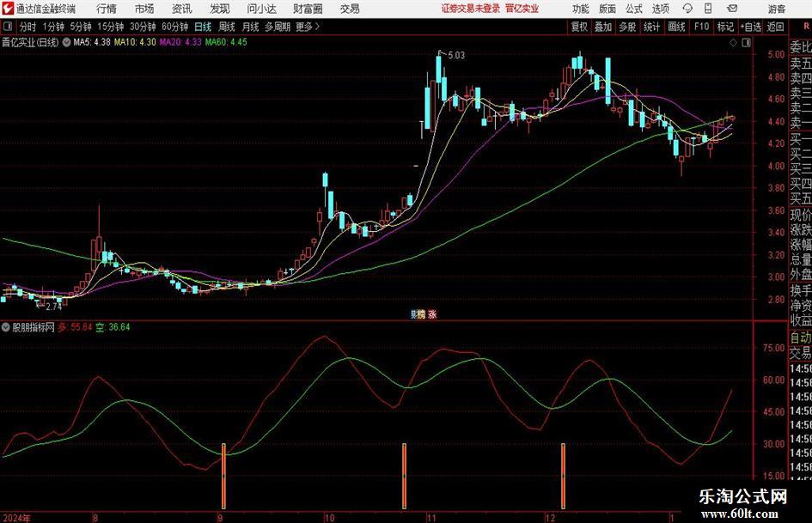Click the MA60: 4.45 label
The image size is (812, 523).
(x=226, y=42)
